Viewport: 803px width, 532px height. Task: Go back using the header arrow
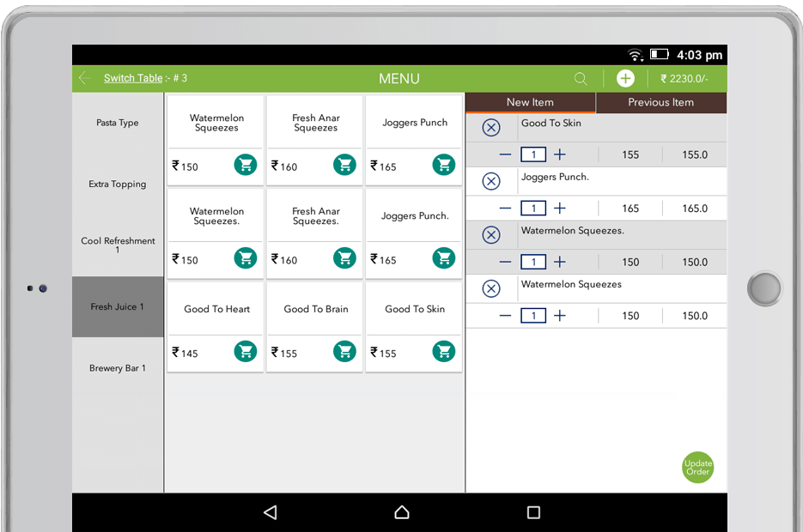(84, 78)
